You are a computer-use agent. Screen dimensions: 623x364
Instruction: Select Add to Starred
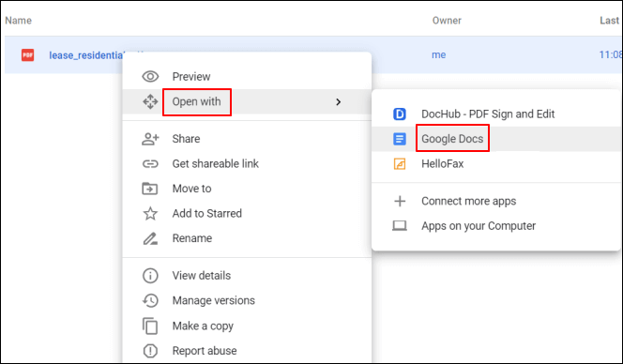[247, 213]
